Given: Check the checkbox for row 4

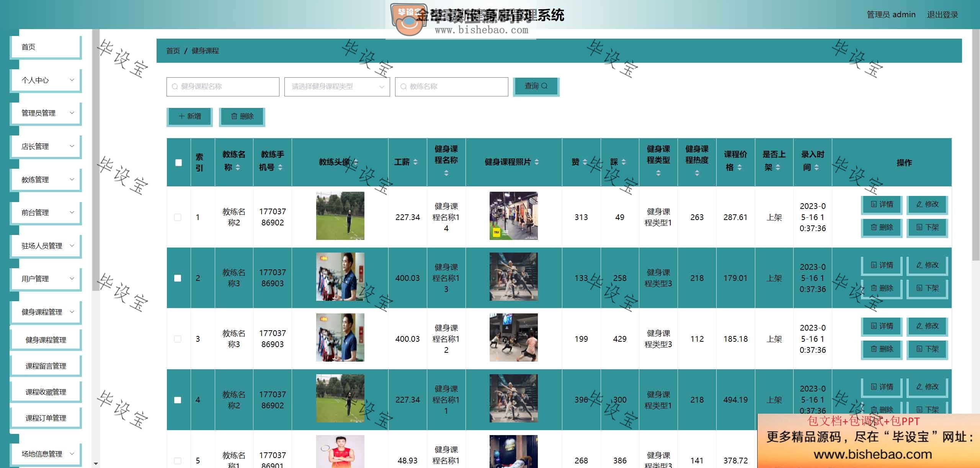Looking at the screenshot, I should [x=178, y=400].
